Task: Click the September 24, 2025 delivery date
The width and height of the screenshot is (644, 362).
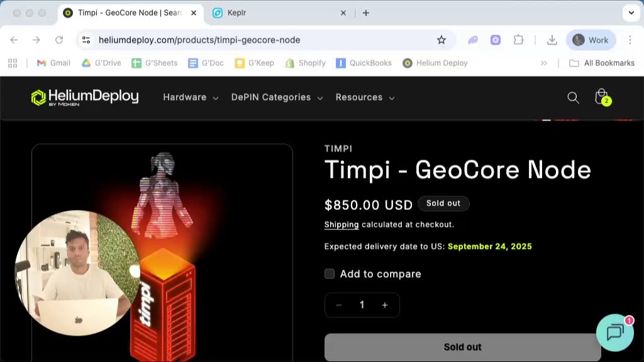Action: (489, 246)
